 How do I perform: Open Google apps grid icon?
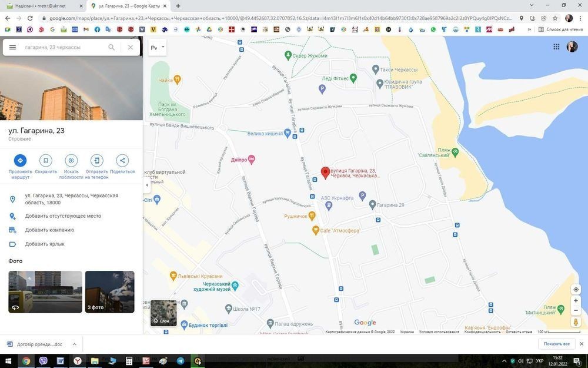click(x=556, y=47)
